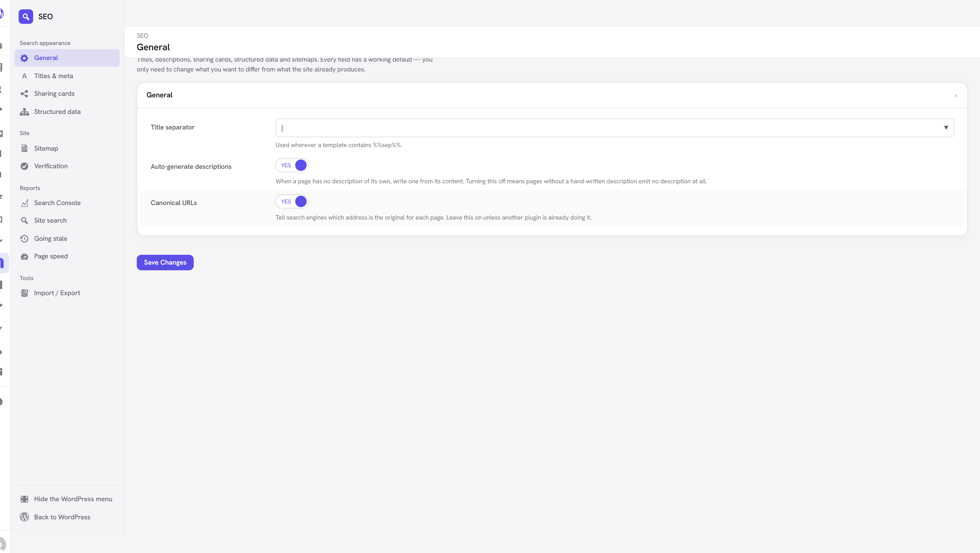Click the Back to WordPress logo icon
Screen dimensions: 980x553
(24, 517)
